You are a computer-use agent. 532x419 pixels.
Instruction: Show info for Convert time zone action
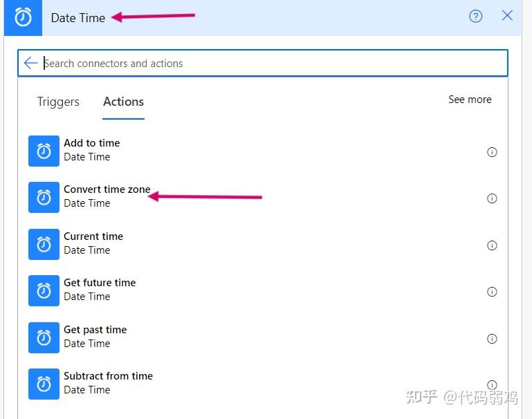(x=492, y=198)
